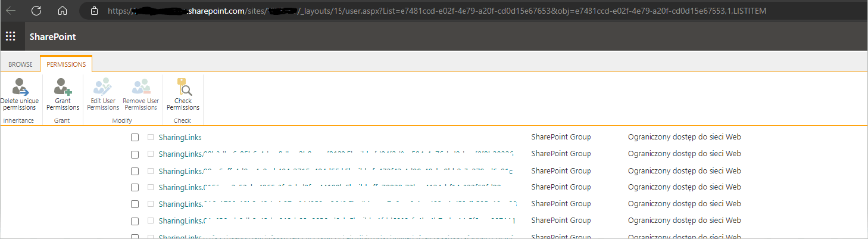Tick the checkbox of the sixth list row
This screenshot has width=868, height=239.
[135, 221]
